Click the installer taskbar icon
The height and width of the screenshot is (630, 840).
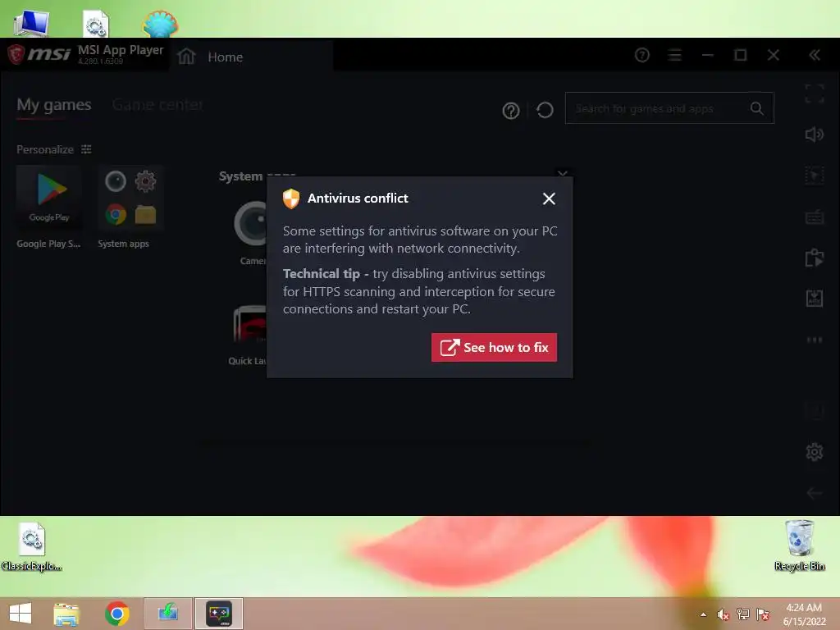[x=168, y=614]
